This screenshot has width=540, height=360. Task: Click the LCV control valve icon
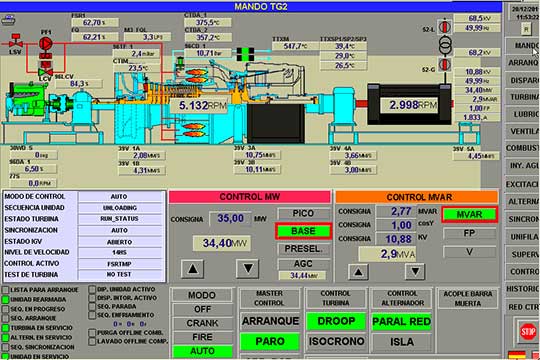[x=45, y=72]
